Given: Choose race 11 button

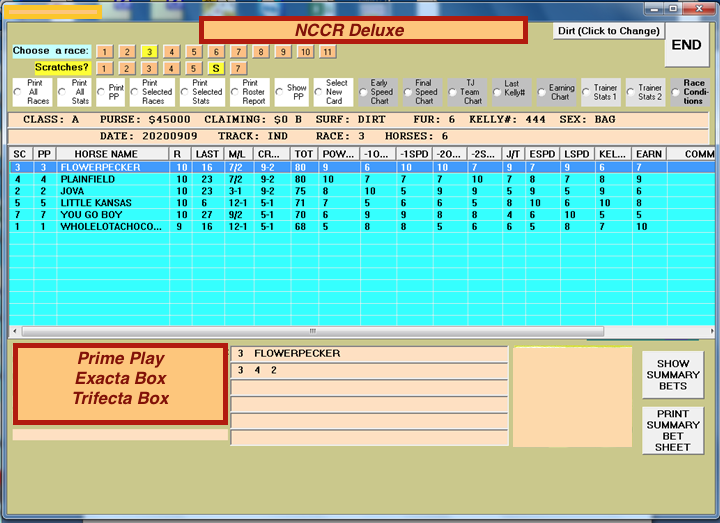Looking at the screenshot, I should (327, 51).
